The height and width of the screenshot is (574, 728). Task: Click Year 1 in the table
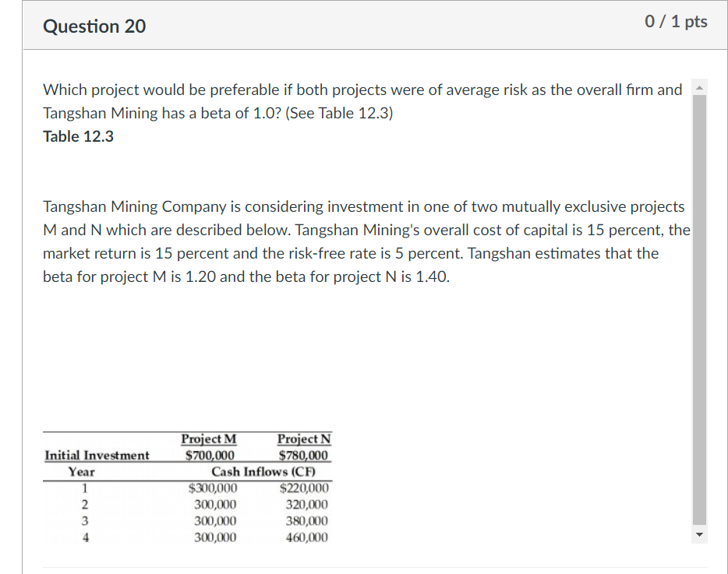coord(83,488)
